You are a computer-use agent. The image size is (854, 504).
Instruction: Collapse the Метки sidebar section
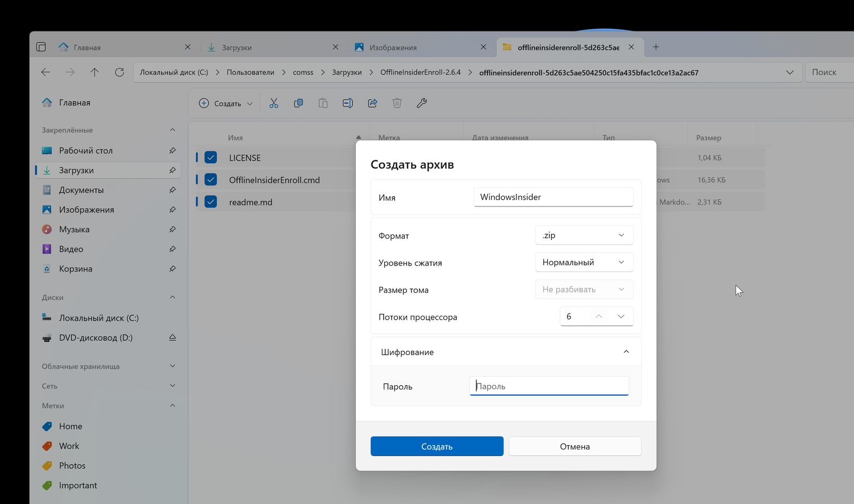click(173, 406)
